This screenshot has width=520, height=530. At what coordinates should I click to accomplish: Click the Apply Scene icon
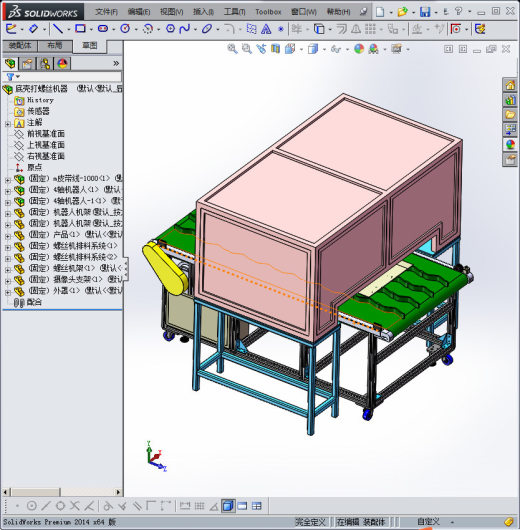click(x=373, y=49)
